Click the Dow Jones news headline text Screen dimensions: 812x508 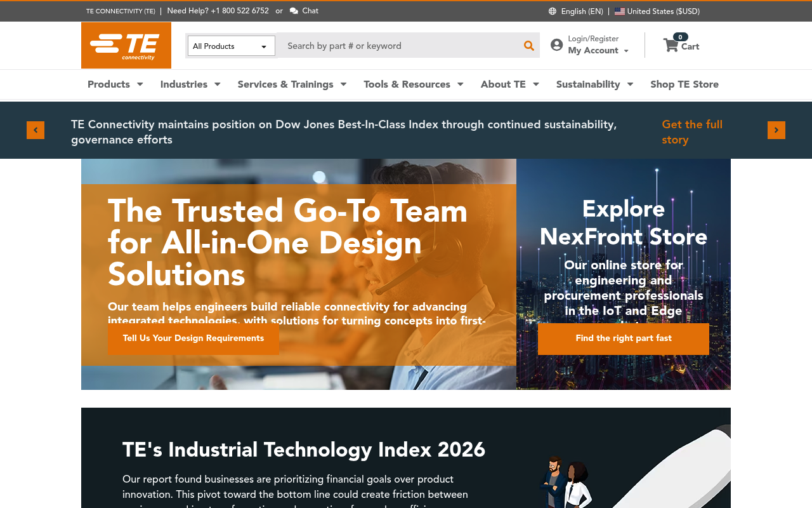click(344, 132)
